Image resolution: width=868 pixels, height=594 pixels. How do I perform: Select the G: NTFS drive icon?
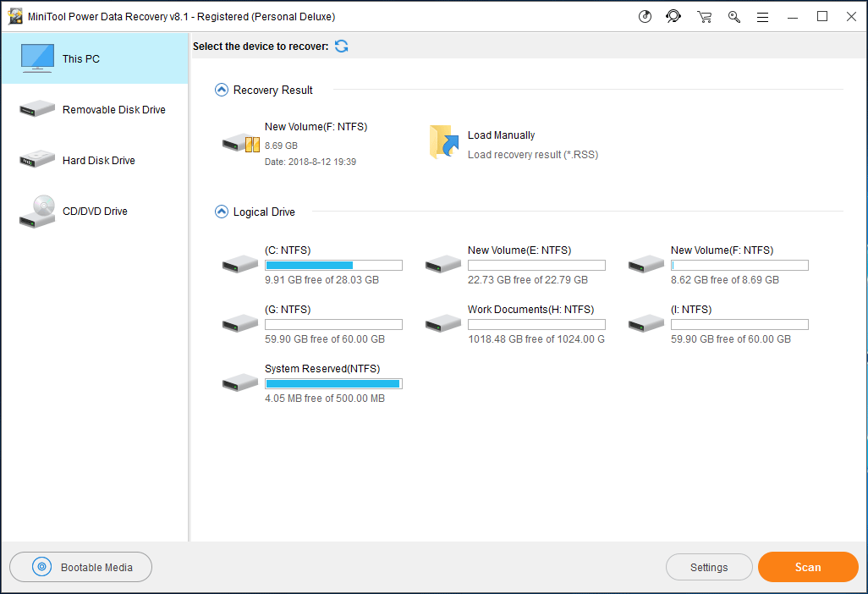pyautogui.click(x=239, y=323)
